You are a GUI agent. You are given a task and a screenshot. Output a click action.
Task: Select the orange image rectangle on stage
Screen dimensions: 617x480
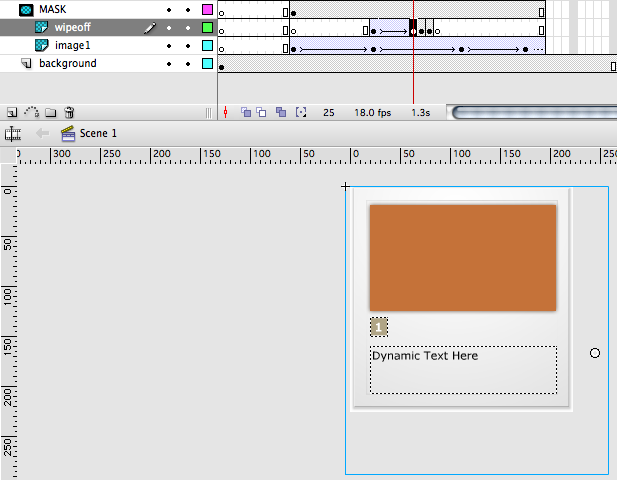tap(463, 258)
